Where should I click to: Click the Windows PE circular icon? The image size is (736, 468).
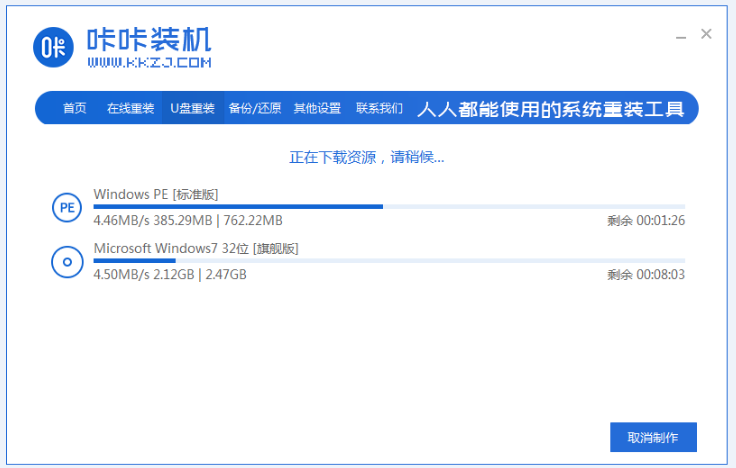pos(67,208)
